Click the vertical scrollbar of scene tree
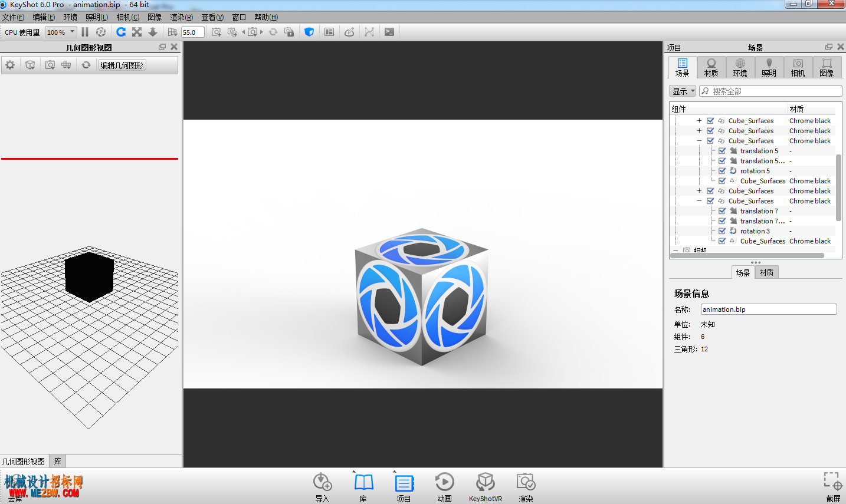846x504 pixels. [838, 187]
